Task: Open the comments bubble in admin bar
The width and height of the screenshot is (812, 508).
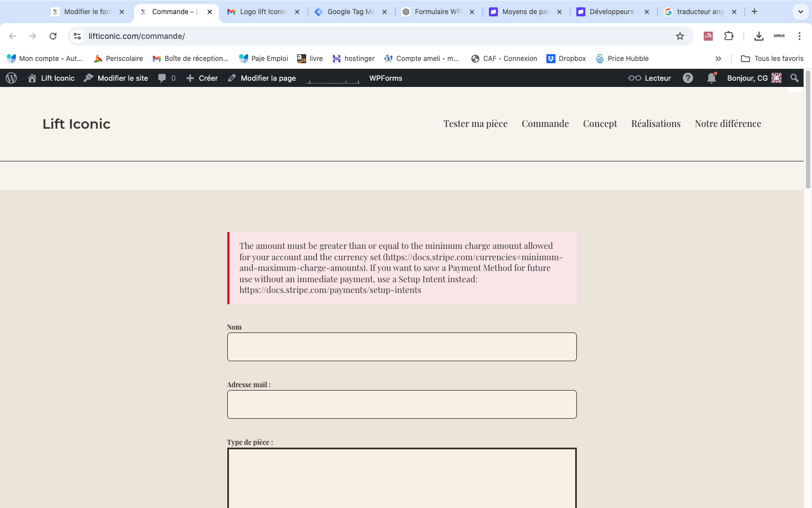Action: point(166,78)
